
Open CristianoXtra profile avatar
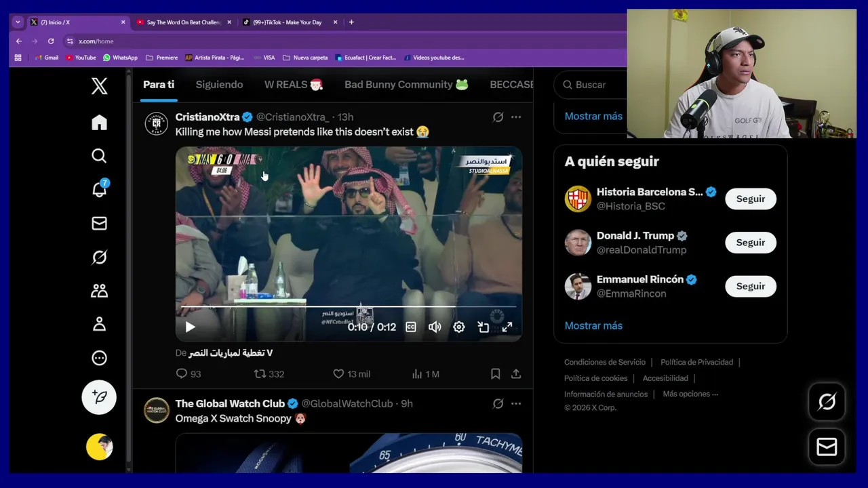click(157, 124)
